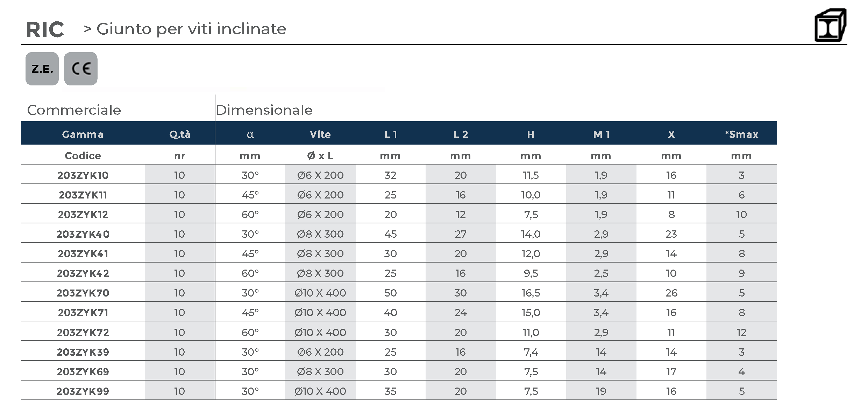Click the Ø10 X 400 cell for 203ZYK70
The height and width of the screenshot is (411, 868).
click(x=320, y=293)
